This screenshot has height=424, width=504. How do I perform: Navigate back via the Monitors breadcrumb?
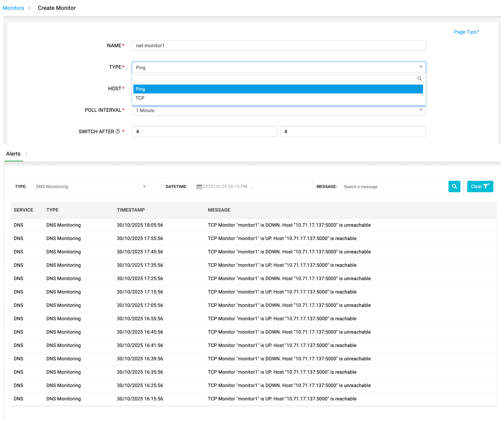coord(13,8)
